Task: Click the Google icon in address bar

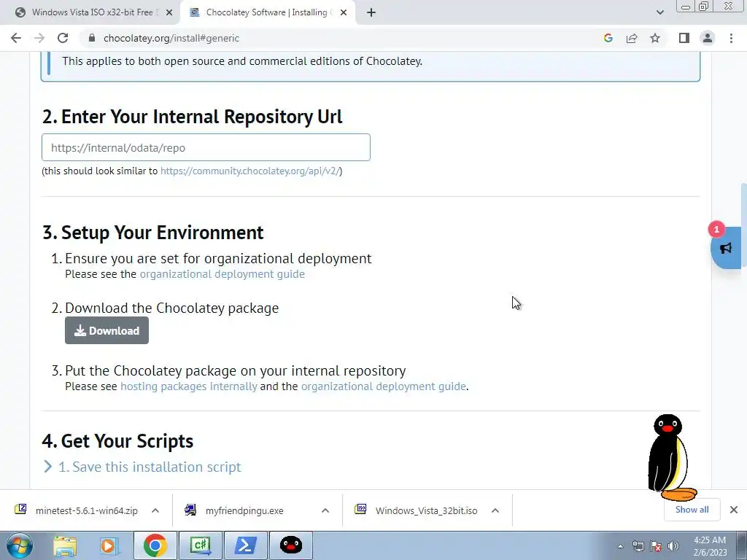Action: point(608,38)
